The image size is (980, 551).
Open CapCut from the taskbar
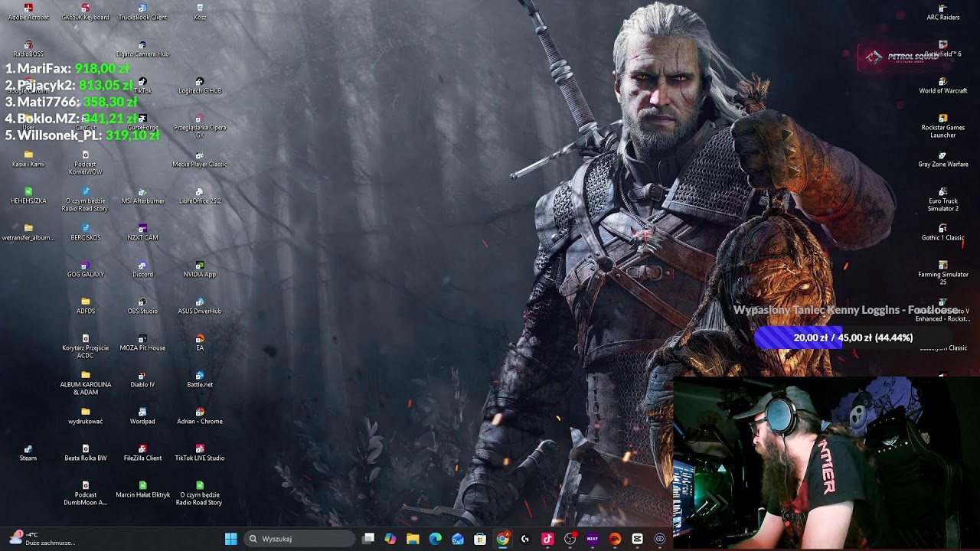click(637, 539)
